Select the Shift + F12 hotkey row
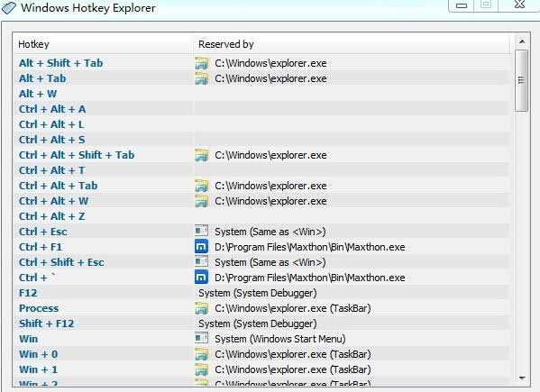Image resolution: width=540 pixels, height=392 pixels. tap(261, 324)
